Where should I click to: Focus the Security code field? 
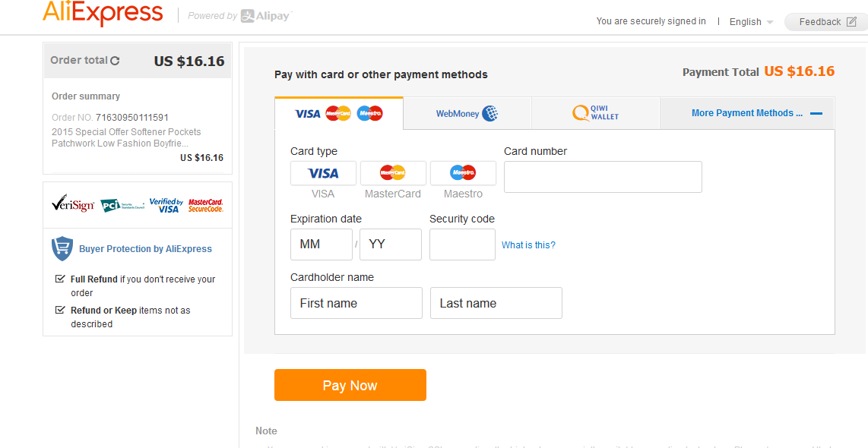pyautogui.click(x=462, y=245)
